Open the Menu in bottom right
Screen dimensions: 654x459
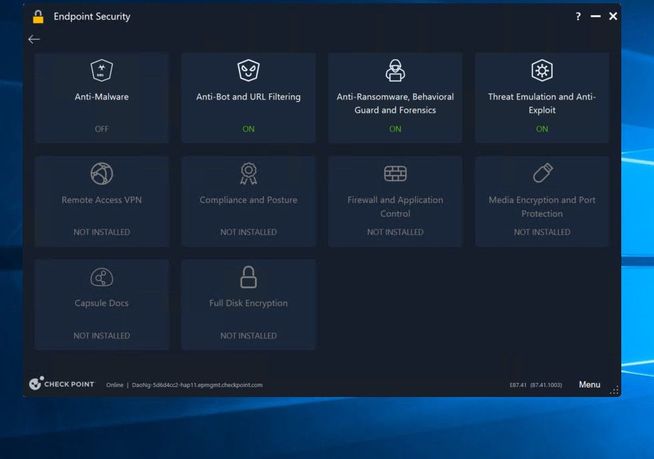coord(589,385)
